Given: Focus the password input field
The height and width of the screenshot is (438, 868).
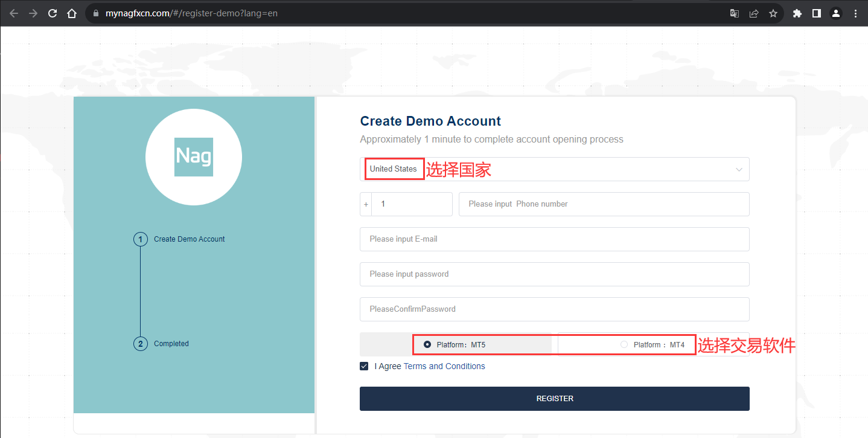Looking at the screenshot, I should [555, 274].
